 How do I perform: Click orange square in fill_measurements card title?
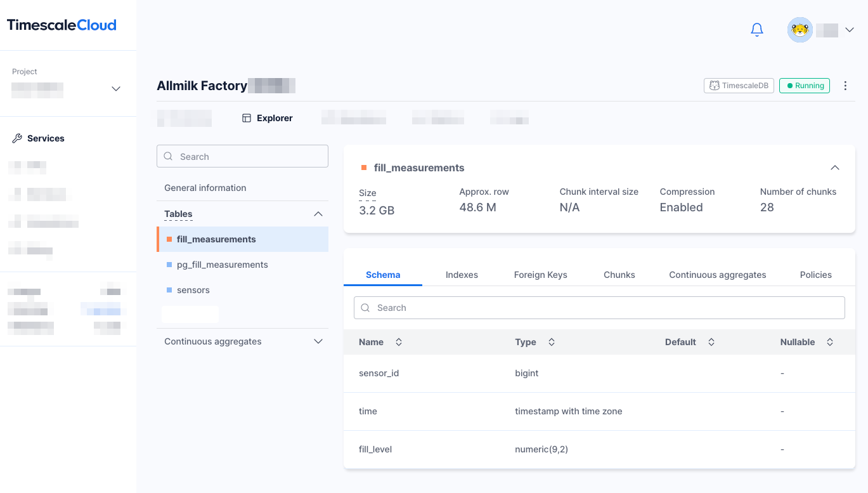[x=364, y=168]
